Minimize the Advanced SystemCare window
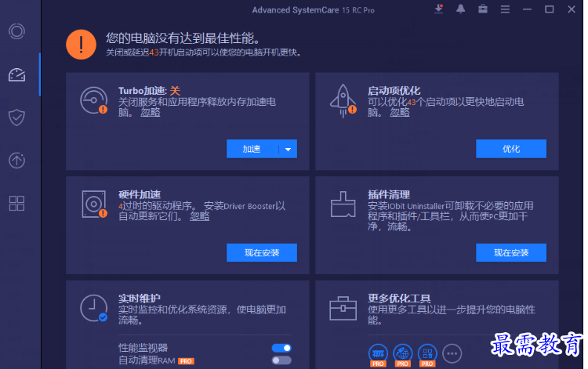588x369 pixels. coord(528,9)
